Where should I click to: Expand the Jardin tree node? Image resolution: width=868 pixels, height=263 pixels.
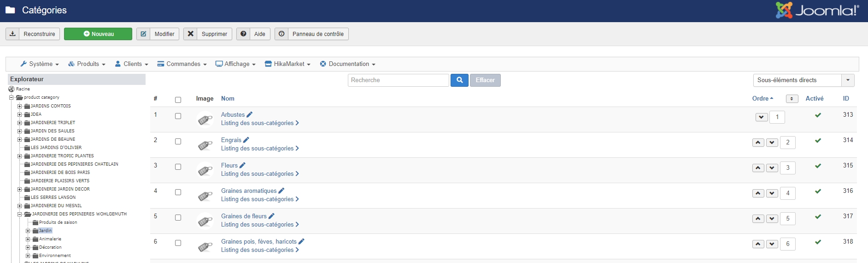28,231
